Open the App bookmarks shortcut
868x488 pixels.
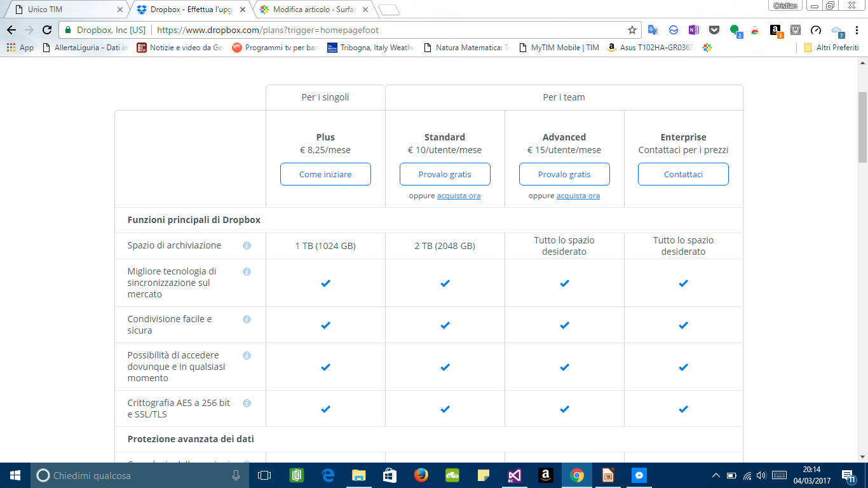[20, 48]
